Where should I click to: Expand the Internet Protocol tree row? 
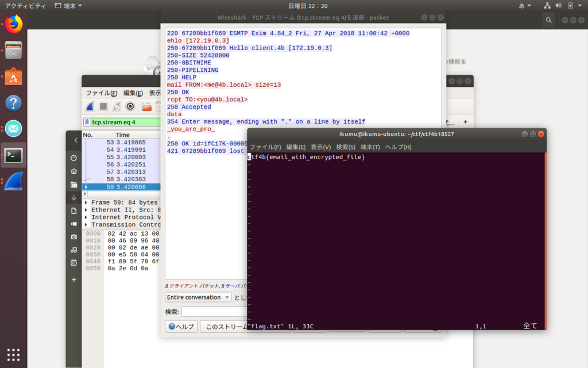pyautogui.click(x=86, y=217)
